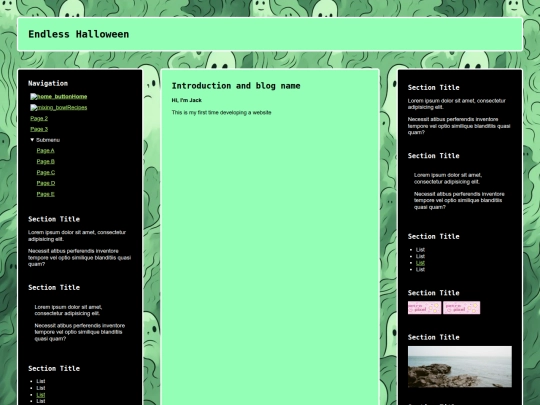This screenshot has height=405, width=540.
Task: Click the broken mixing_bowl image icon
Action: 34,108
